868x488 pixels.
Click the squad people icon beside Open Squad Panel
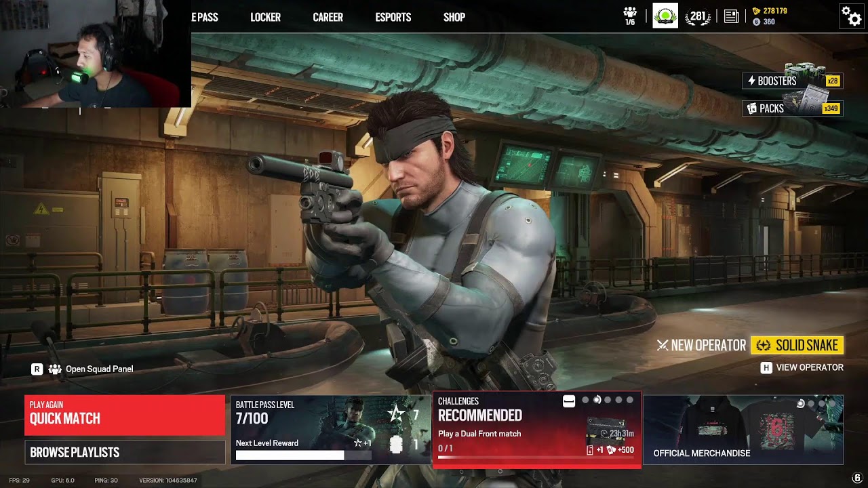[x=55, y=369]
